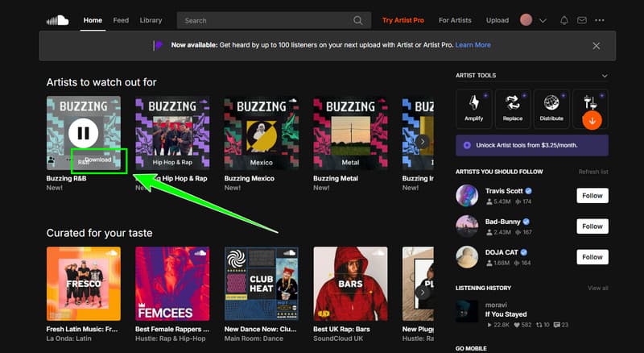Click Fresh Latin Music title text
This screenshot has width=644, height=353.
click(82, 329)
